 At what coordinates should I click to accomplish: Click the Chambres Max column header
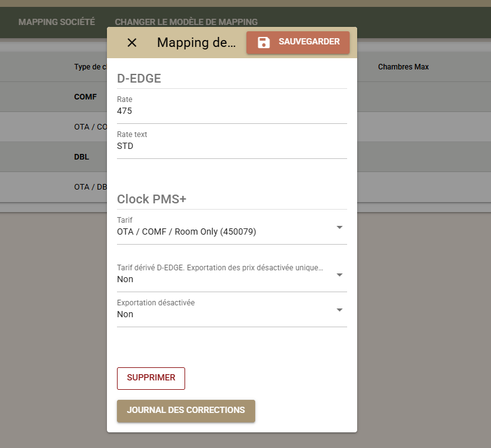tap(403, 67)
